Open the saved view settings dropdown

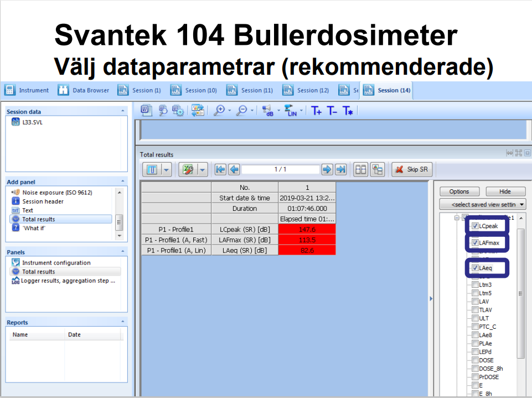point(482,205)
